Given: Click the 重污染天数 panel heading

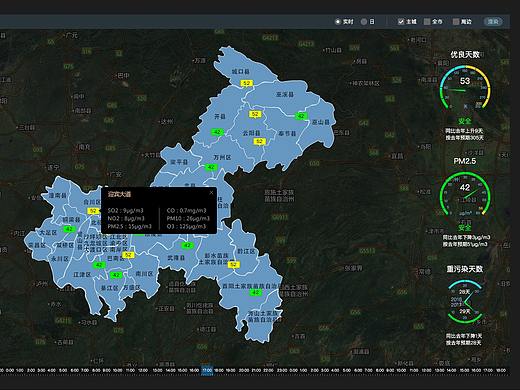Looking at the screenshot, I should [465, 269].
